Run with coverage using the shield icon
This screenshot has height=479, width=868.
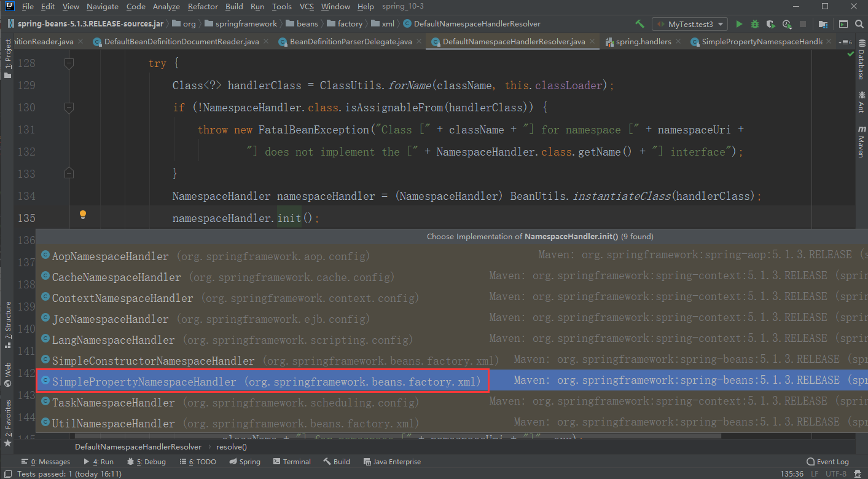pyautogui.click(x=771, y=24)
